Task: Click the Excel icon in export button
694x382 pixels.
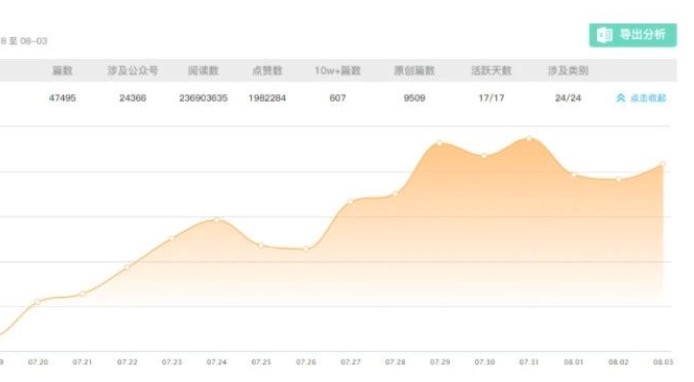Action: 604,35
